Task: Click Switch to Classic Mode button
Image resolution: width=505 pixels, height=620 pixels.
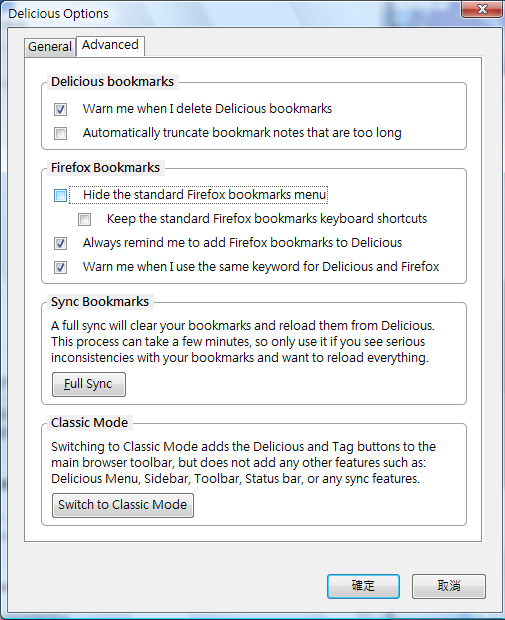Action: [x=123, y=505]
